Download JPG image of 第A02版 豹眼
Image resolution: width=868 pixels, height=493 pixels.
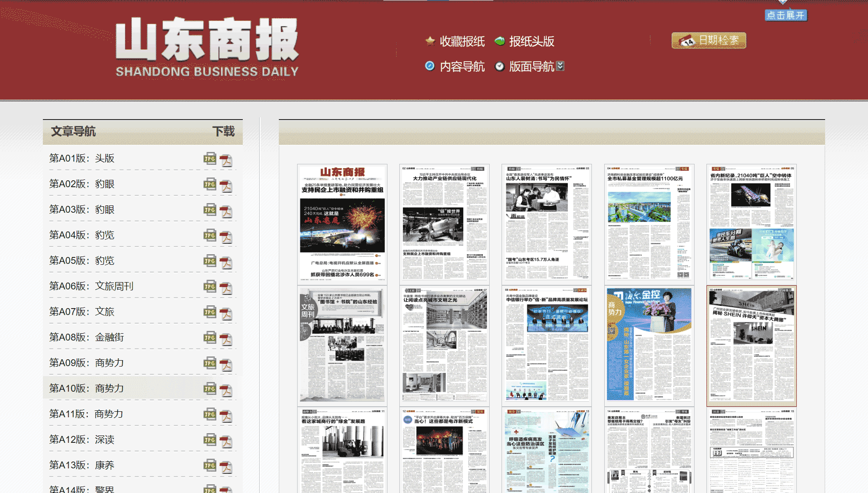click(x=210, y=184)
